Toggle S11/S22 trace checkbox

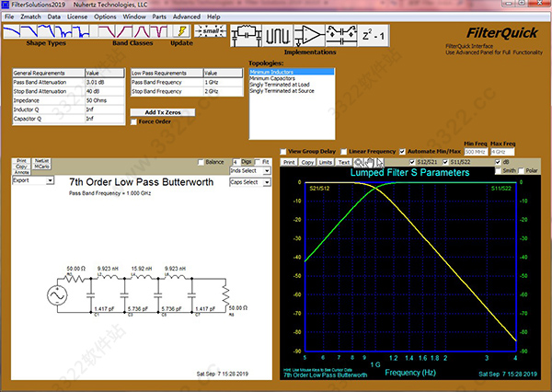pos(445,162)
